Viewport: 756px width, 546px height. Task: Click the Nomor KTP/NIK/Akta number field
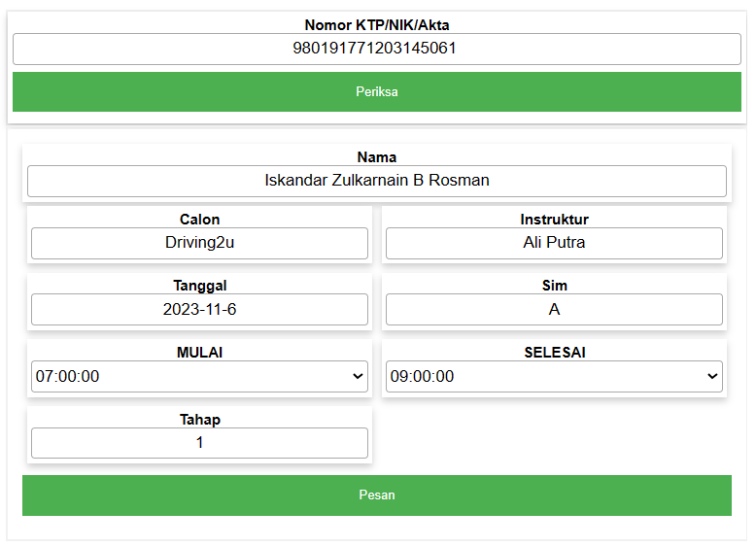pyautogui.click(x=376, y=49)
